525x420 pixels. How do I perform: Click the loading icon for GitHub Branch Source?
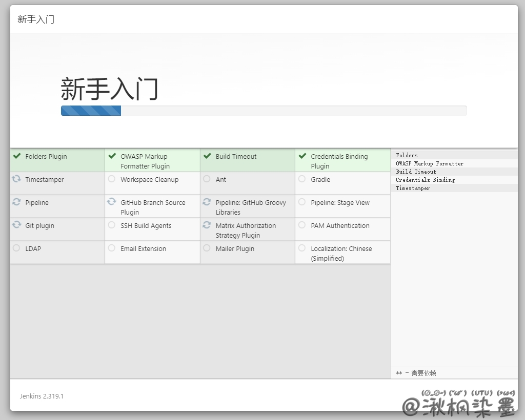[x=112, y=202]
